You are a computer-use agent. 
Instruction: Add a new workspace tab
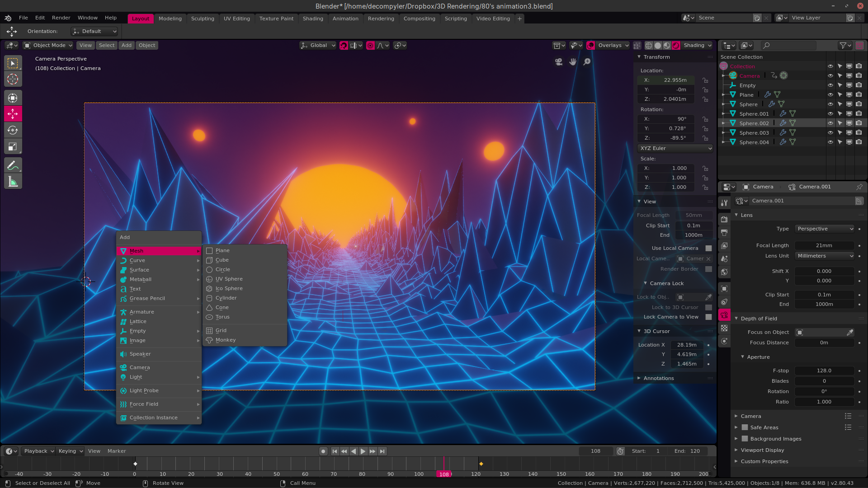[519, 19]
